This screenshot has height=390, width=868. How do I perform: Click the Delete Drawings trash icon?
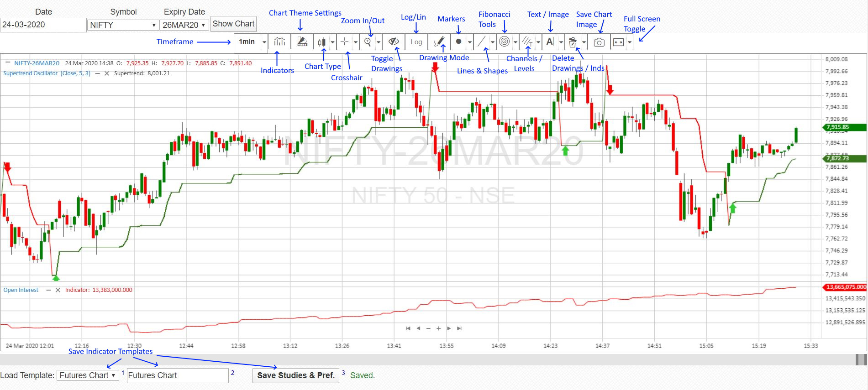coord(573,42)
